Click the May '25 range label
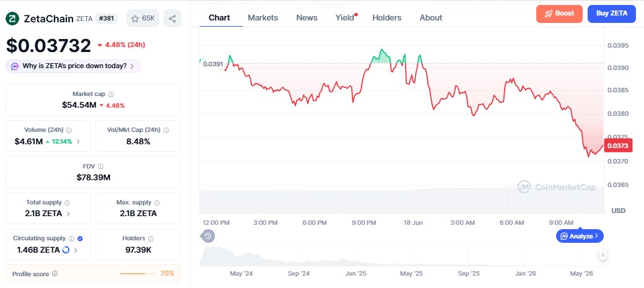This screenshot has height=288, width=644. [411, 274]
